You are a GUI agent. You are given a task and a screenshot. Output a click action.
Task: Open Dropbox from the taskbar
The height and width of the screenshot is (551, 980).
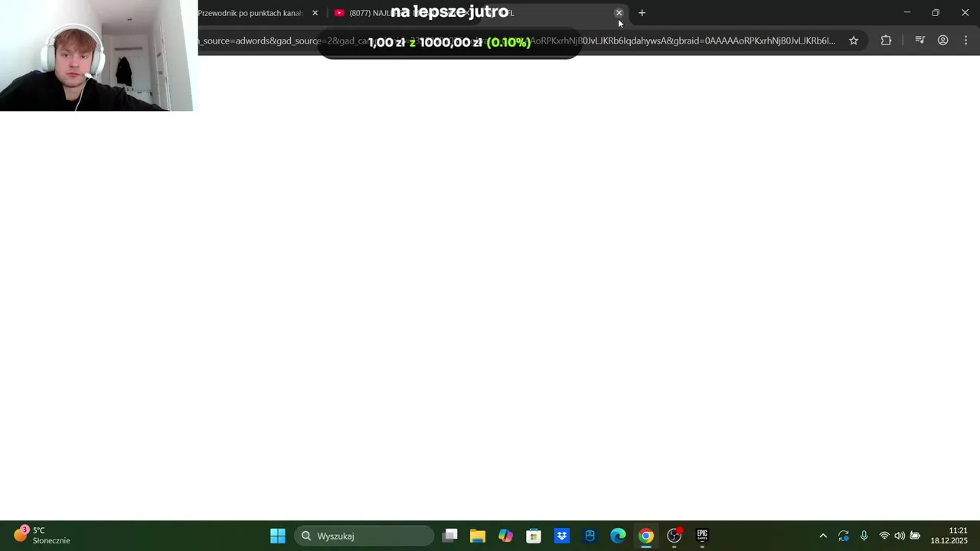click(x=562, y=536)
